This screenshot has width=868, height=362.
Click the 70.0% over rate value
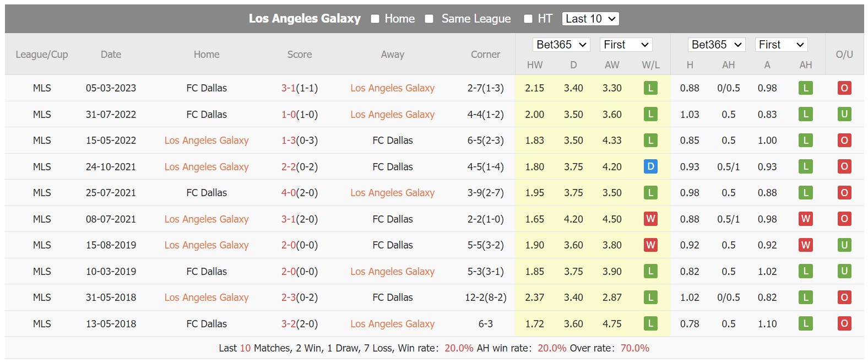[x=634, y=348]
